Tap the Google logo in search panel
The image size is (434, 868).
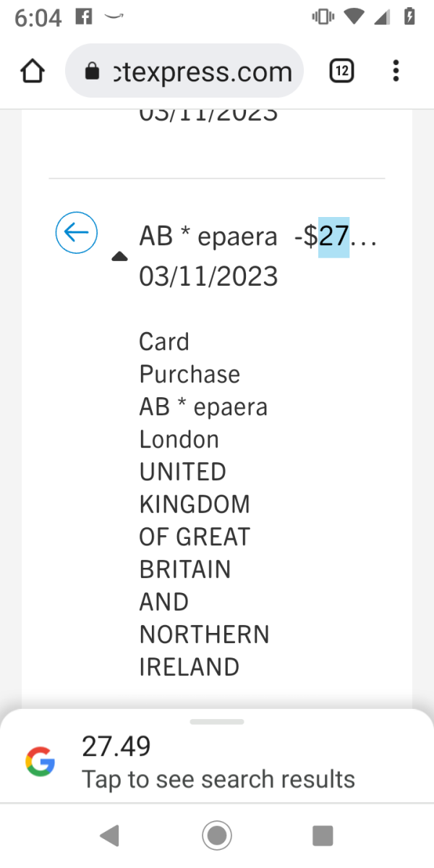(41, 762)
